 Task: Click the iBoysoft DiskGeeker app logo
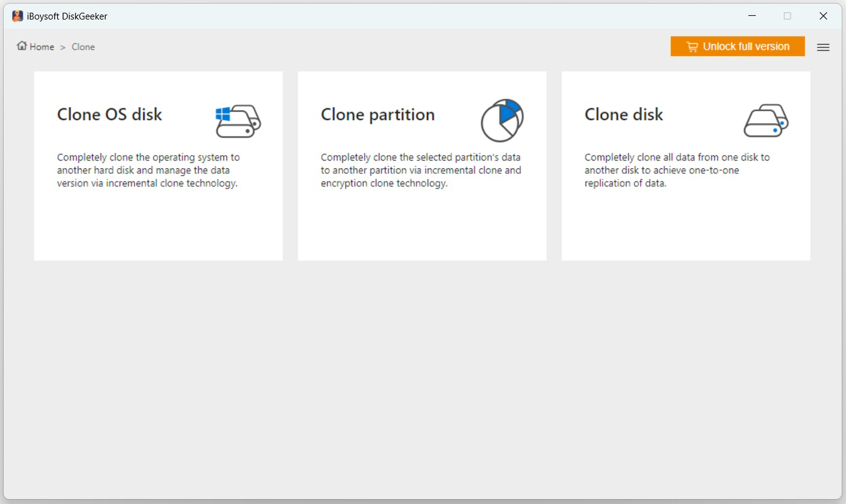(x=18, y=16)
